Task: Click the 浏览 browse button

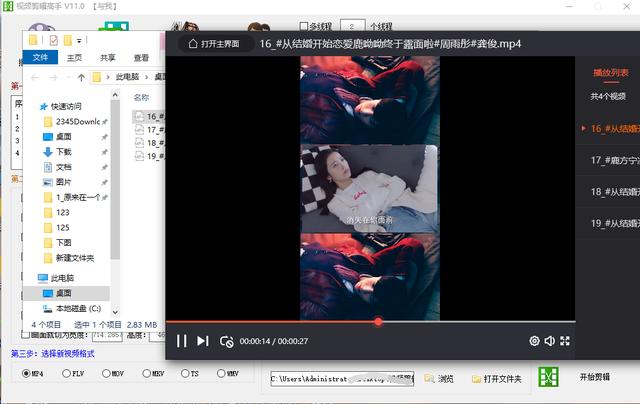Action: pos(439,379)
